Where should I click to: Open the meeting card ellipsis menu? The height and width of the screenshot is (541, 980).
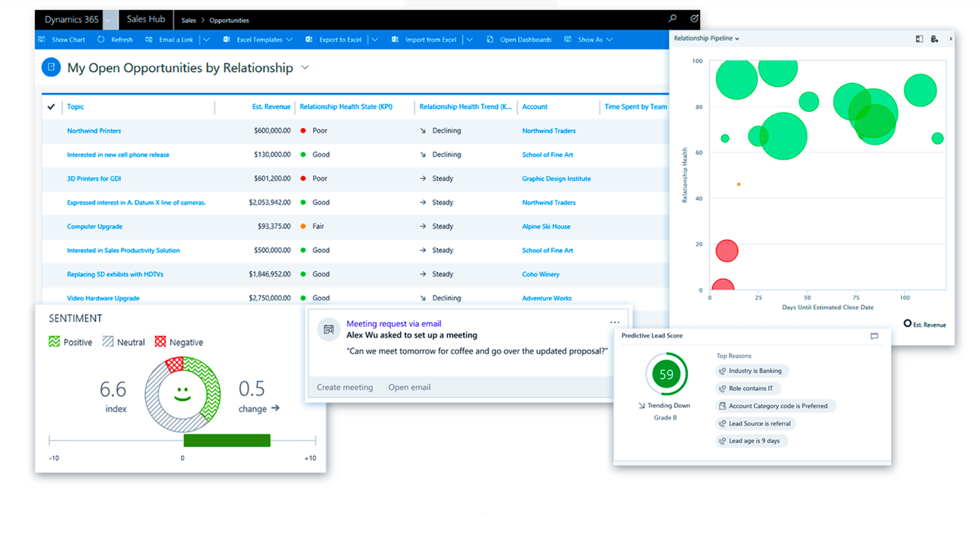coord(615,322)
